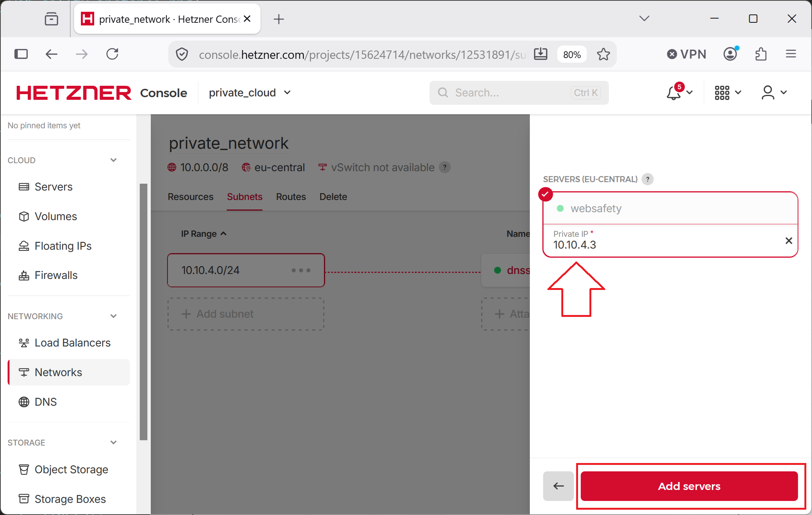Click the Add servers button

(x=689, y=486)
